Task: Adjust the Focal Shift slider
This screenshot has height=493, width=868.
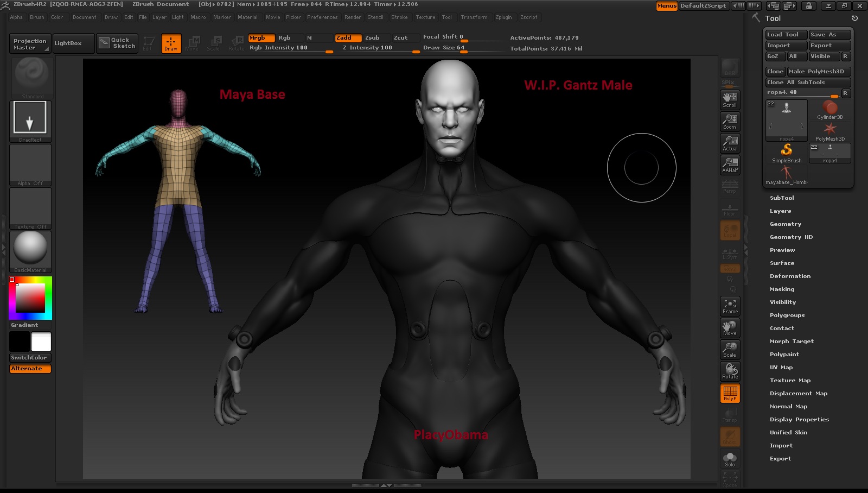Action: point(463,37)
